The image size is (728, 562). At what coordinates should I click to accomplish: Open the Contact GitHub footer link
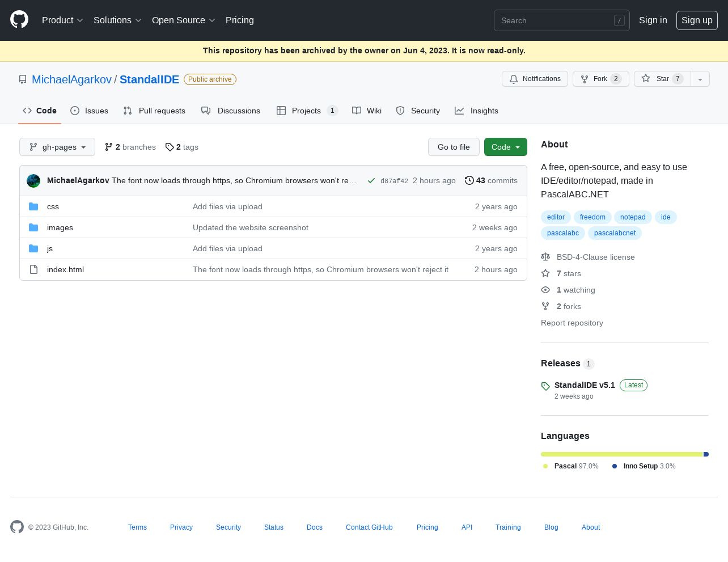click(x=369, y=527)
